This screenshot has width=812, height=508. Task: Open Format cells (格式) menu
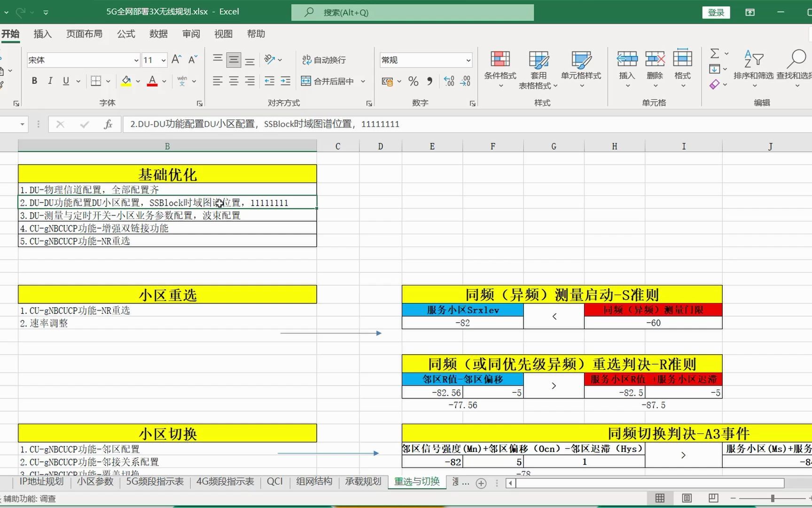pyautogui.click(x=682, y=69)
